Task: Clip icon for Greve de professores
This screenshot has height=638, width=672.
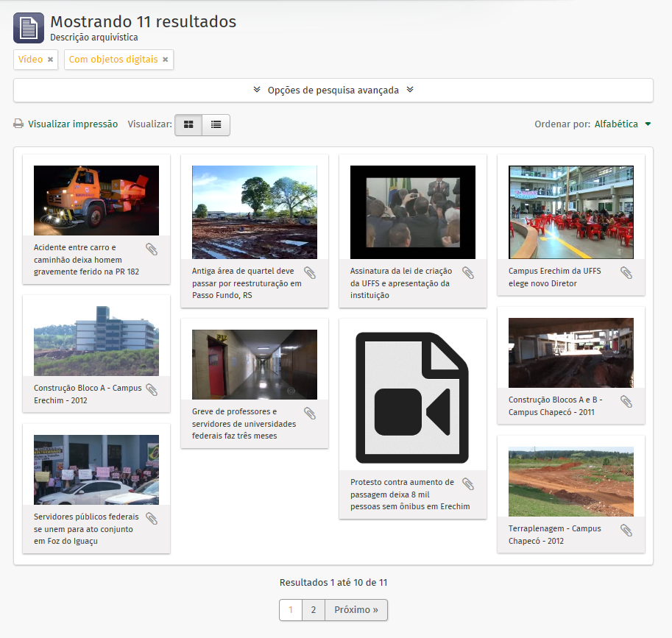Action: click(x=310, y=413)
